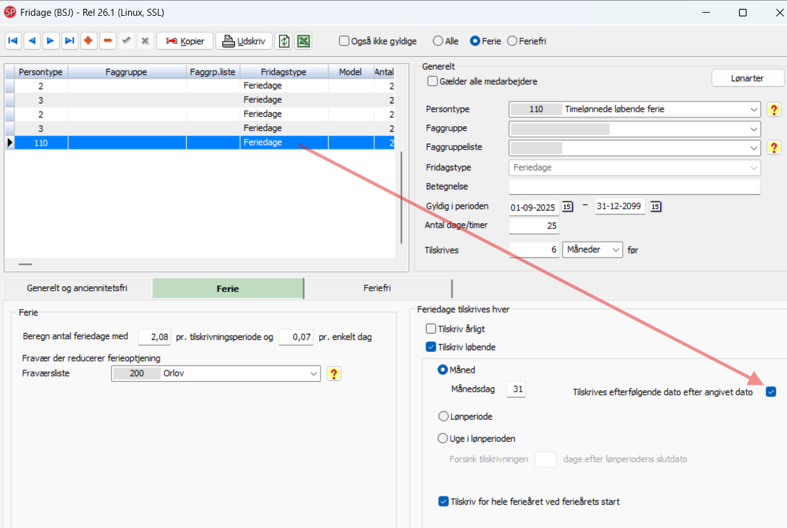
Task: Expand the Fridagstype dropdown
Action: [753, 168]
